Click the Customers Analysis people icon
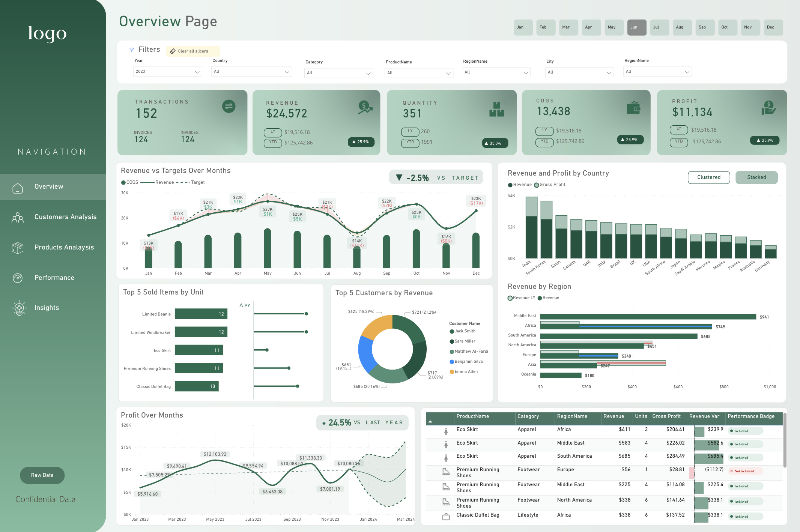Image resolution: width=800 pixels, height=532 pixels. 18,218
